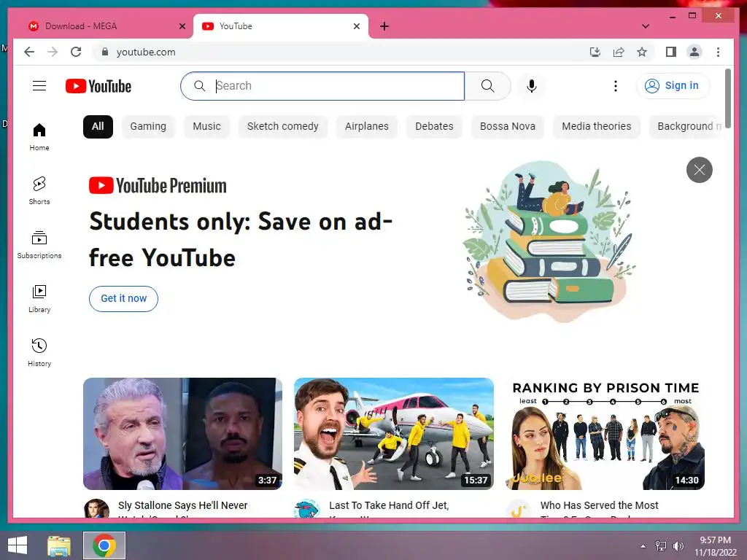Open network status in system tray
The width and height of the screenshot is (747, 560).
click(661, 545)
